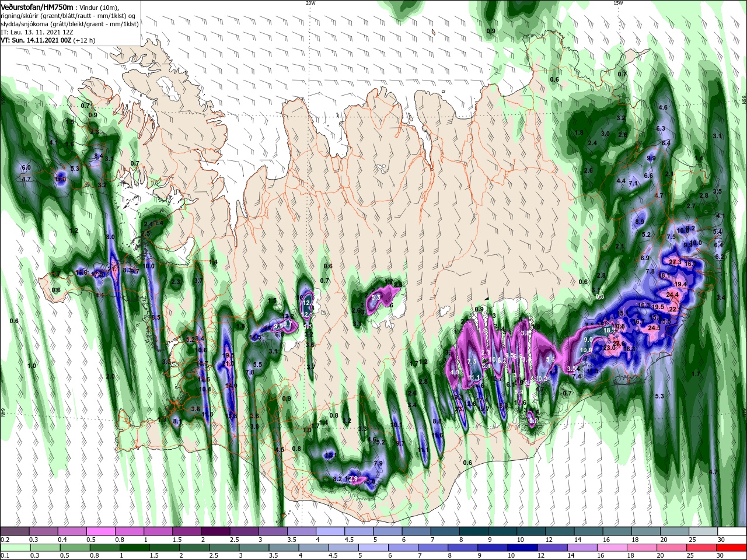The height and width of the screenshot is (560, 747).
Task: Click the snow legend swatch between 0.2 and 0.3
Action: click(x=15, y=531)
